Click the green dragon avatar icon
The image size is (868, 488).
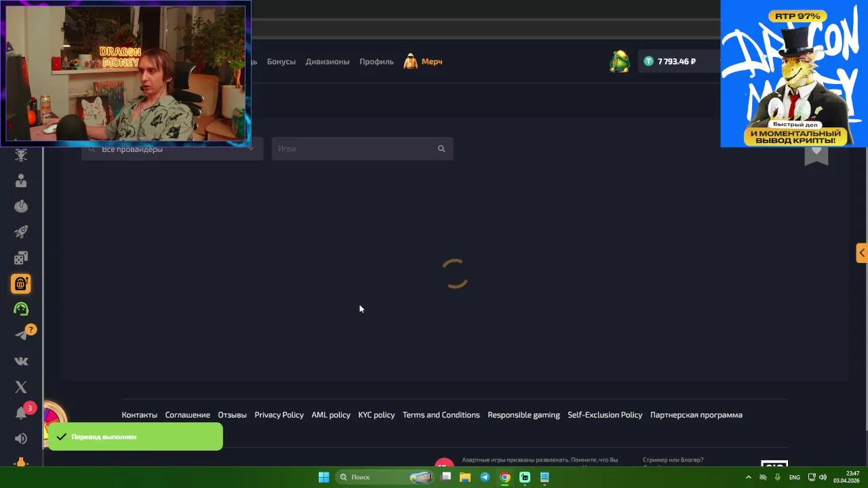[x=619, y=61]
